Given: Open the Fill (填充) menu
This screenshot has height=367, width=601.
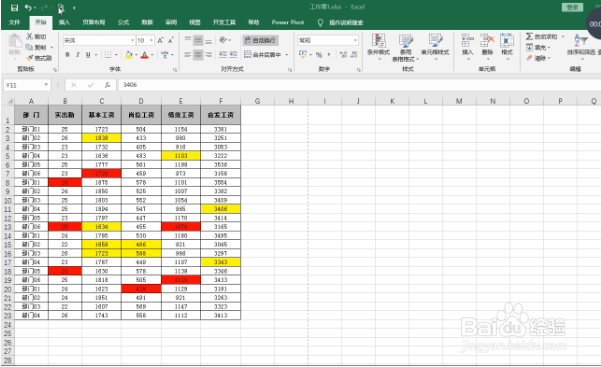Looking at the screenshot, I should click(538, 48).
